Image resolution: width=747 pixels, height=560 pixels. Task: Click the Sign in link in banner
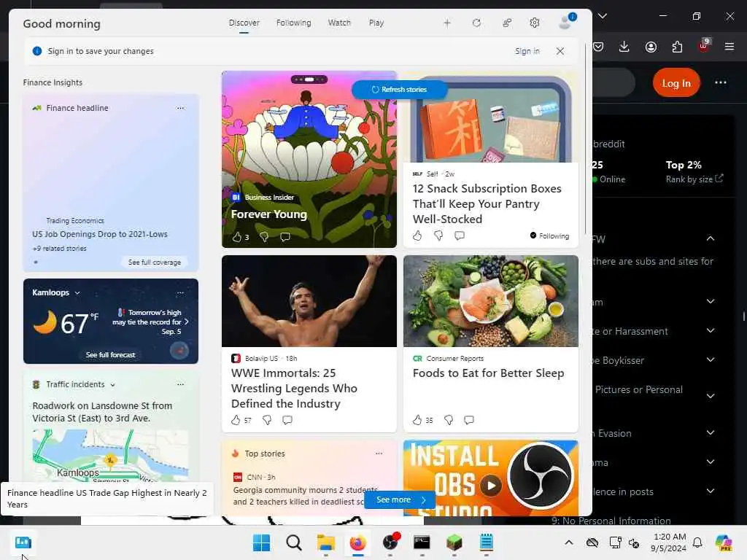coord(527,51)
